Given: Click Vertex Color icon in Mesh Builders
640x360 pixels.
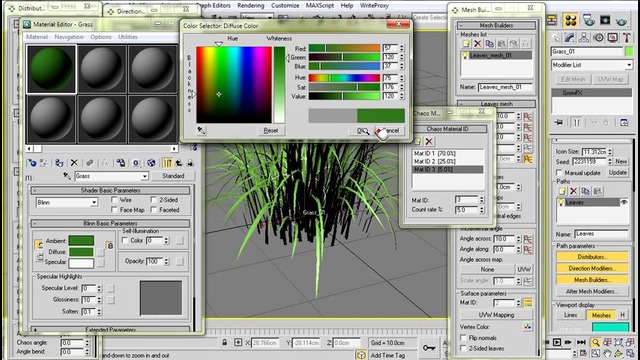Looking at the screenshot, I should pos(528,327).
